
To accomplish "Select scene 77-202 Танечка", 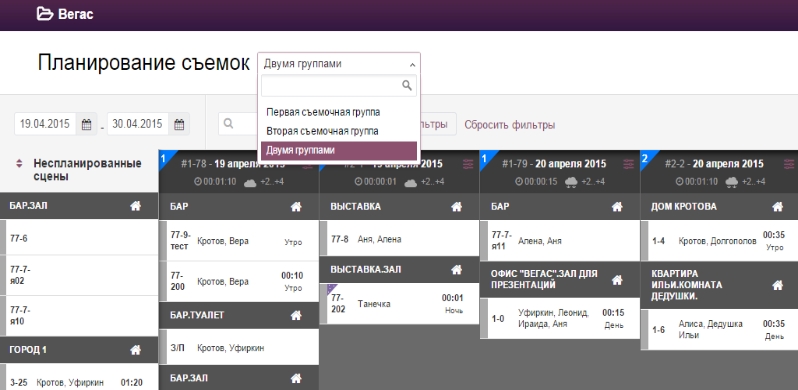I will (x=400, y=303).
